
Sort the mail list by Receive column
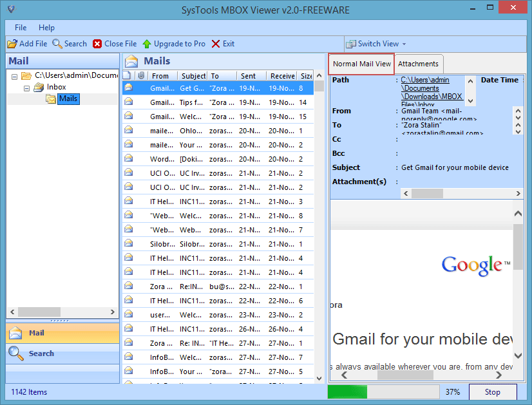click(282, 76)
